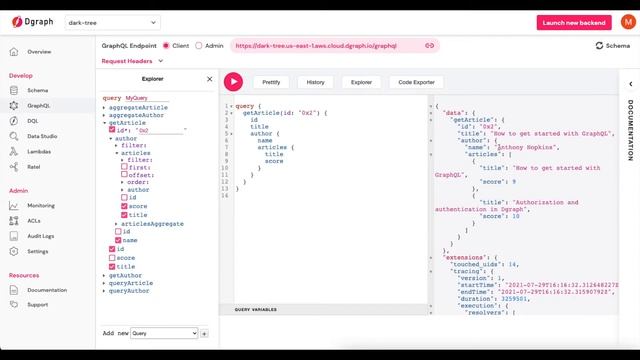Collapse the getArticle tree node
The image size is (640, 360).
pyautogui.click(x=104, y=123)
